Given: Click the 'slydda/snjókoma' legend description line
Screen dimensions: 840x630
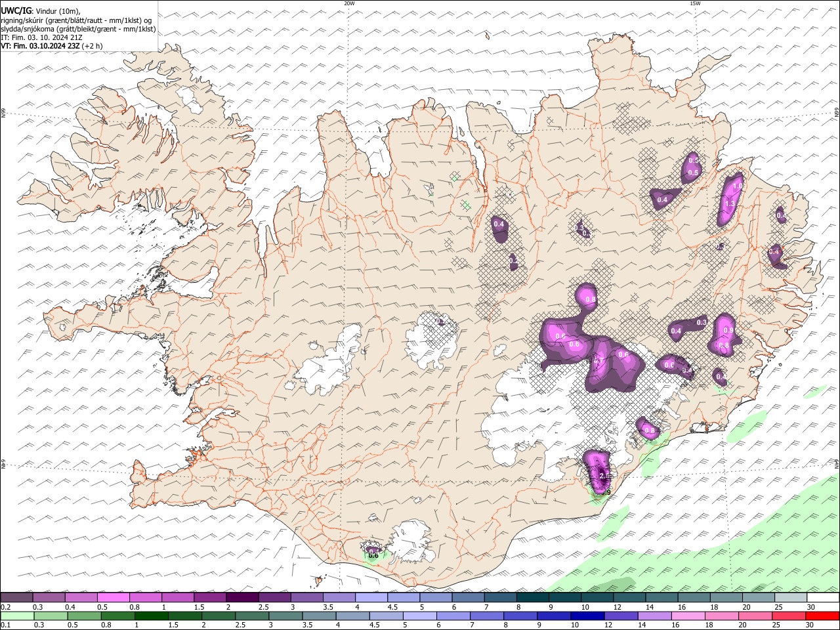Looking at the screenshot, I should point(78,29).
